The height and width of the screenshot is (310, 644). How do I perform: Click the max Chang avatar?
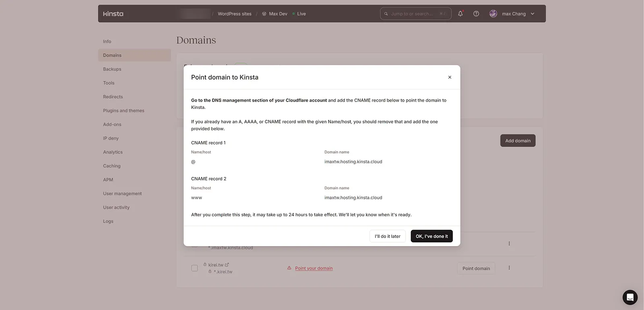[x=493, y=14]
